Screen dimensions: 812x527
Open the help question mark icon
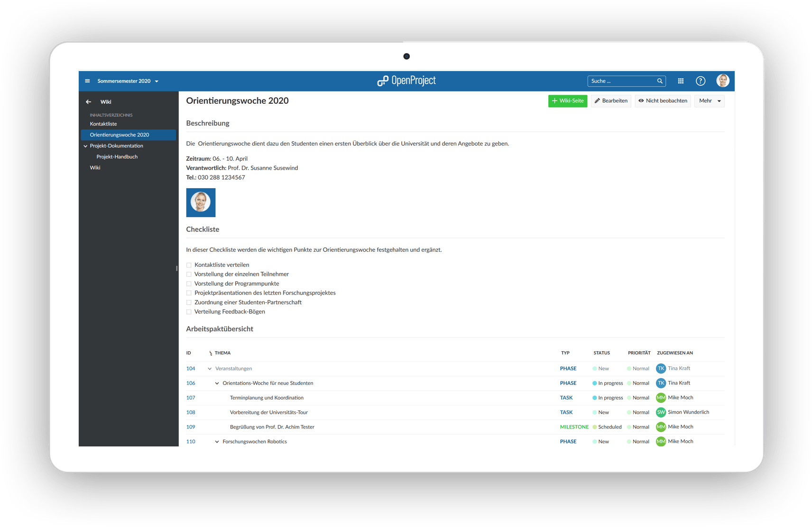tap(700, 81)
